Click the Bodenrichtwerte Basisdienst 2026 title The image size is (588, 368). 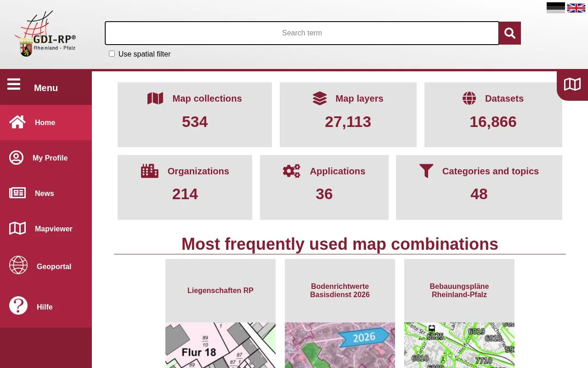340,291
